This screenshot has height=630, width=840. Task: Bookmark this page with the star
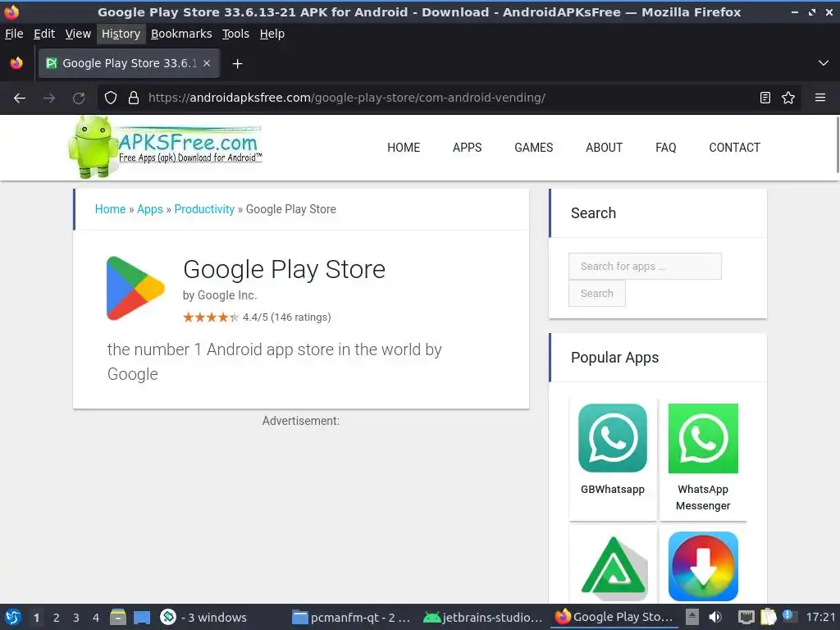788,98
